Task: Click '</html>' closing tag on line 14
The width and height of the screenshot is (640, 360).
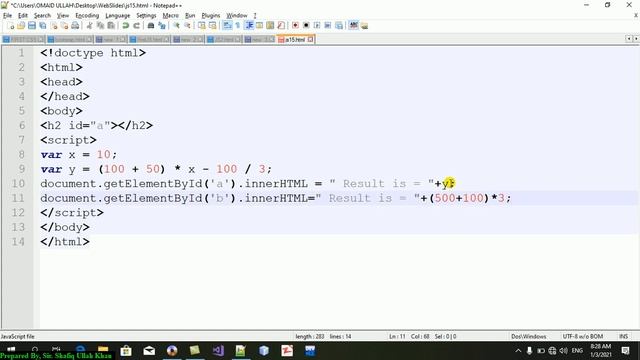Action: click(65, 242)
